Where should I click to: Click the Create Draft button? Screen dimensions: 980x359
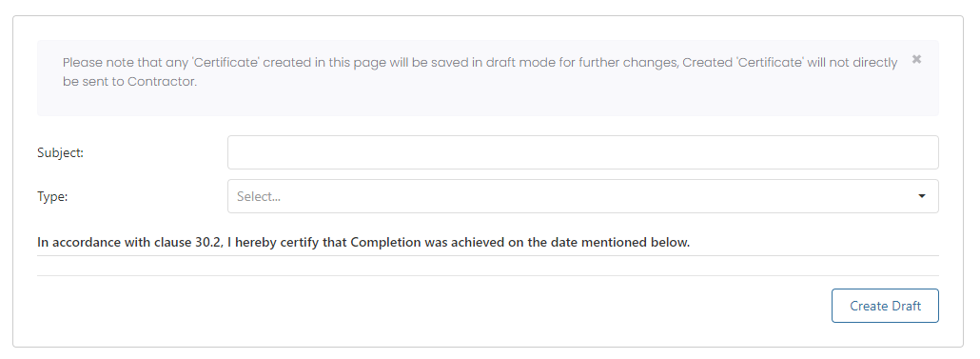(885, 306)
